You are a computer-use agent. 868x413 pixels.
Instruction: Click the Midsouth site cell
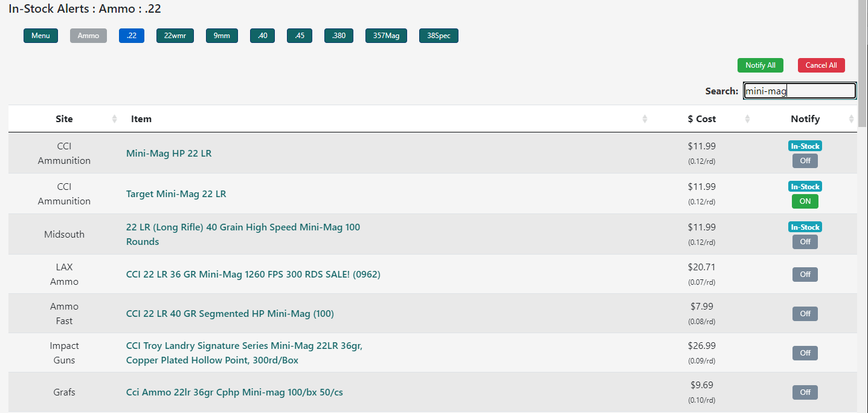click(x=64, y=235)
